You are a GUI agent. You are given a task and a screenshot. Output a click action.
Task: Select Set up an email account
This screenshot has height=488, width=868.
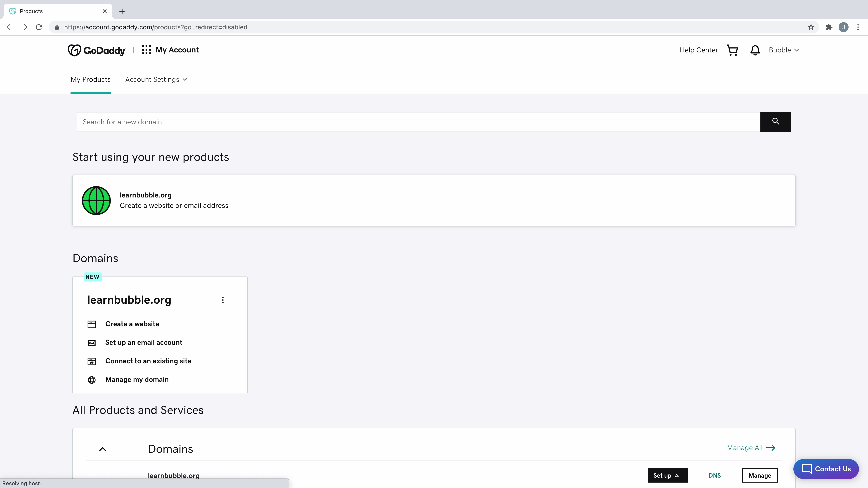pyautogui.click(x=144, y=342)
